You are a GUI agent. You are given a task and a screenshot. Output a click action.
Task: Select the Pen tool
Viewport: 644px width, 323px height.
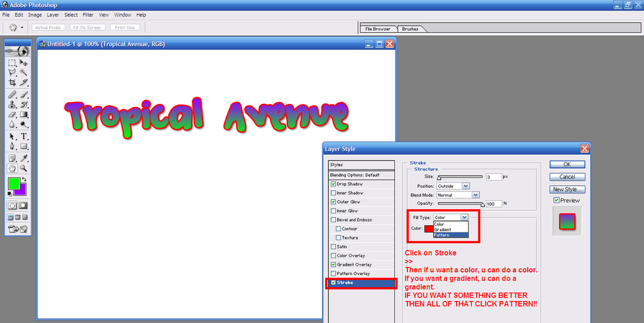click(x=13, y=146)
